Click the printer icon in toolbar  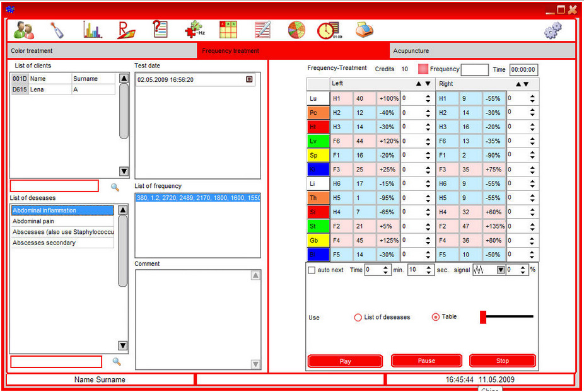point(364,30)
